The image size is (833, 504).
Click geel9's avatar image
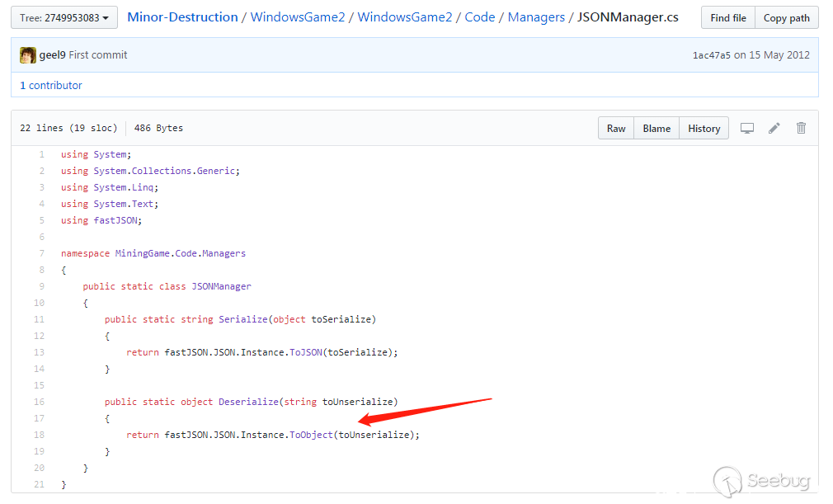tap(28, 55)
